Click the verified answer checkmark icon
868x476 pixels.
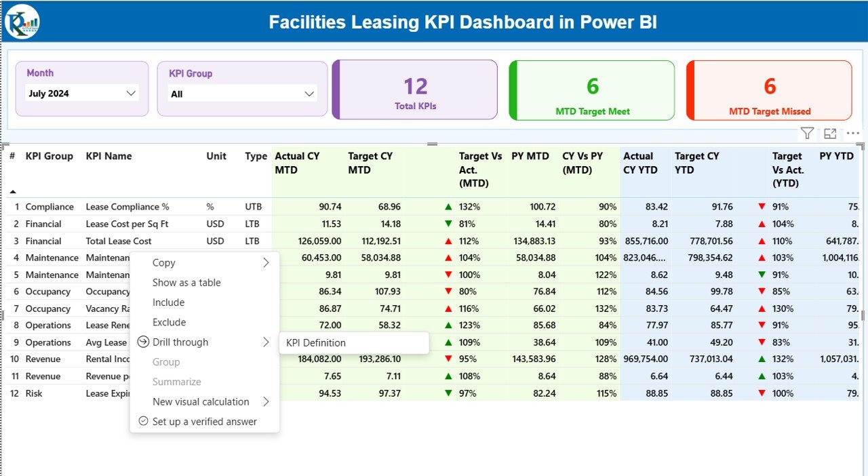click(x=142, y=421)
